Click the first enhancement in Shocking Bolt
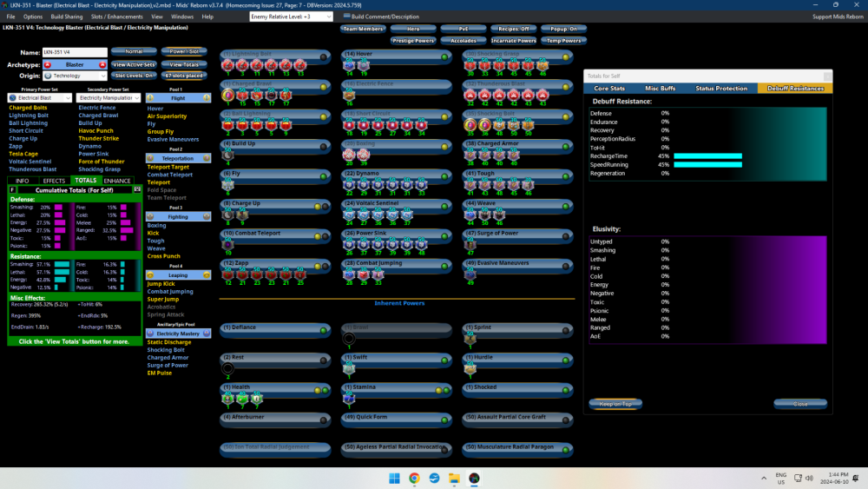Viewport: 868px width, 489px height. [x=470, y=126]
